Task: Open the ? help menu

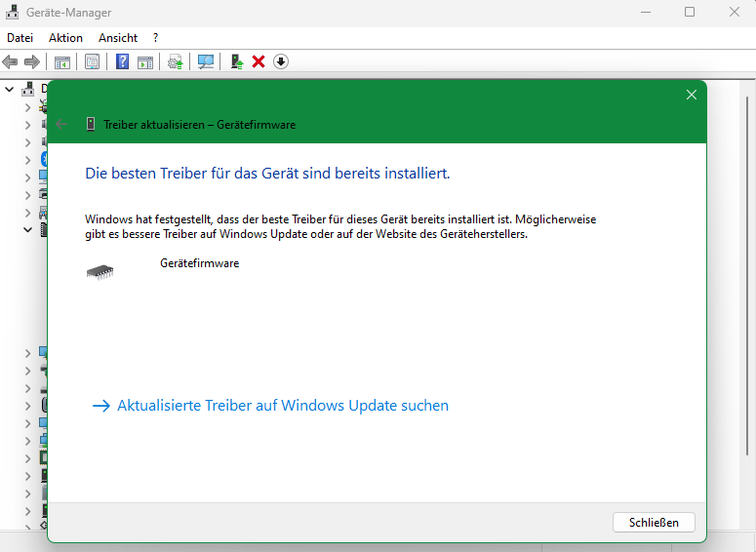Action: [155, 37]
